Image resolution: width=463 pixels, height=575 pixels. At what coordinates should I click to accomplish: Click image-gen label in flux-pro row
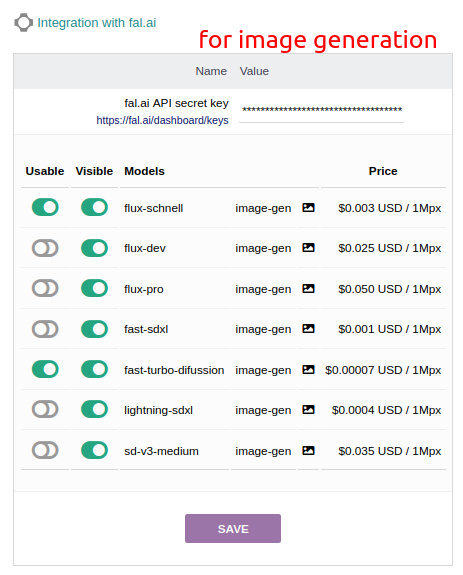263,290
